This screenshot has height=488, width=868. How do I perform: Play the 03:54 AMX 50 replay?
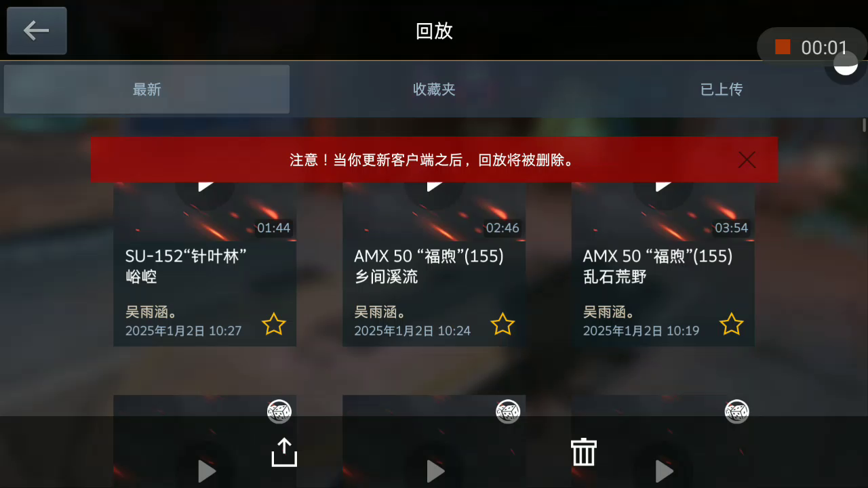tap(663, 184)
